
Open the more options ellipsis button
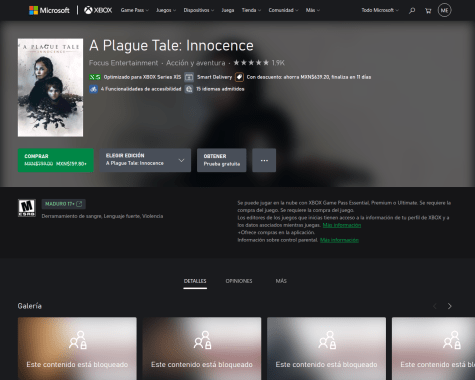coord(264,160)
